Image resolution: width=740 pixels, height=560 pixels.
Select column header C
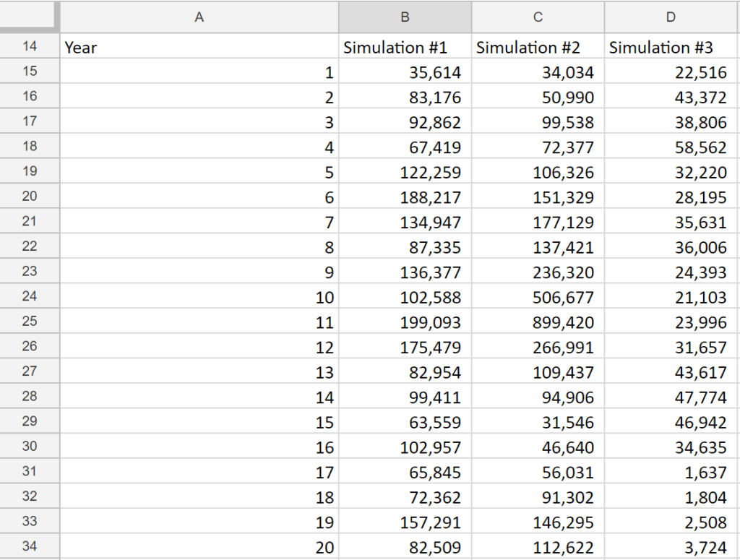(538, 17)
